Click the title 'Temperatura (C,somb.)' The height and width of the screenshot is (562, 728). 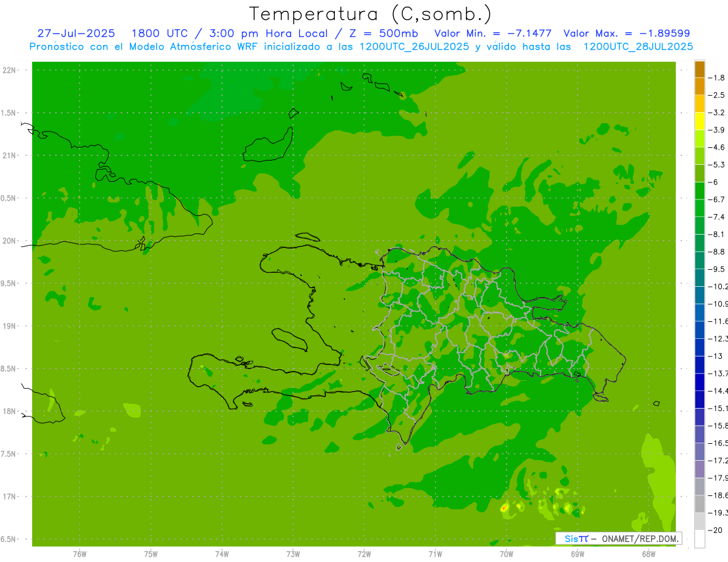pyautogui.click(x=371, y=14)
